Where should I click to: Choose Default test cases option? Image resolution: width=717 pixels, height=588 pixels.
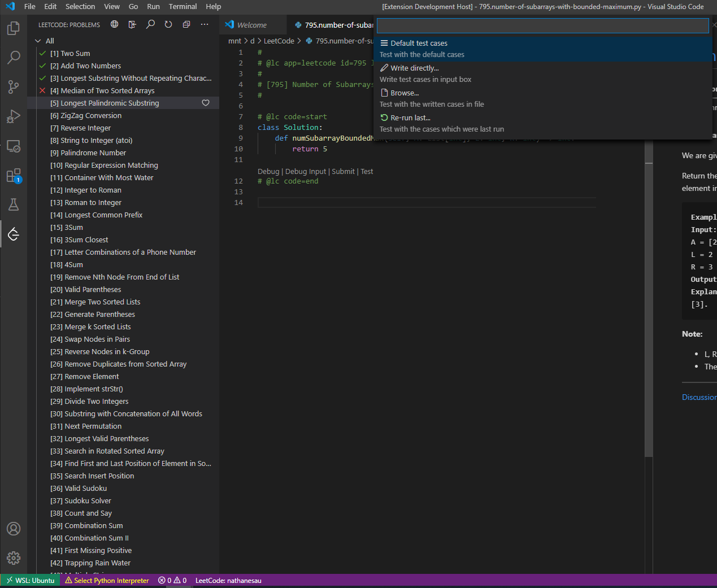click(x=542, y=49)
